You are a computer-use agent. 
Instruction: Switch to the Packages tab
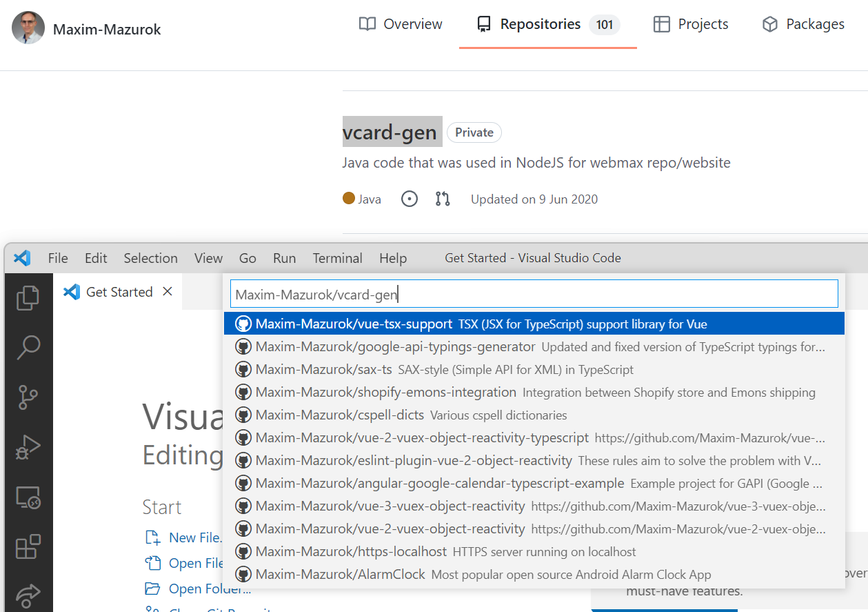point(803,23)
